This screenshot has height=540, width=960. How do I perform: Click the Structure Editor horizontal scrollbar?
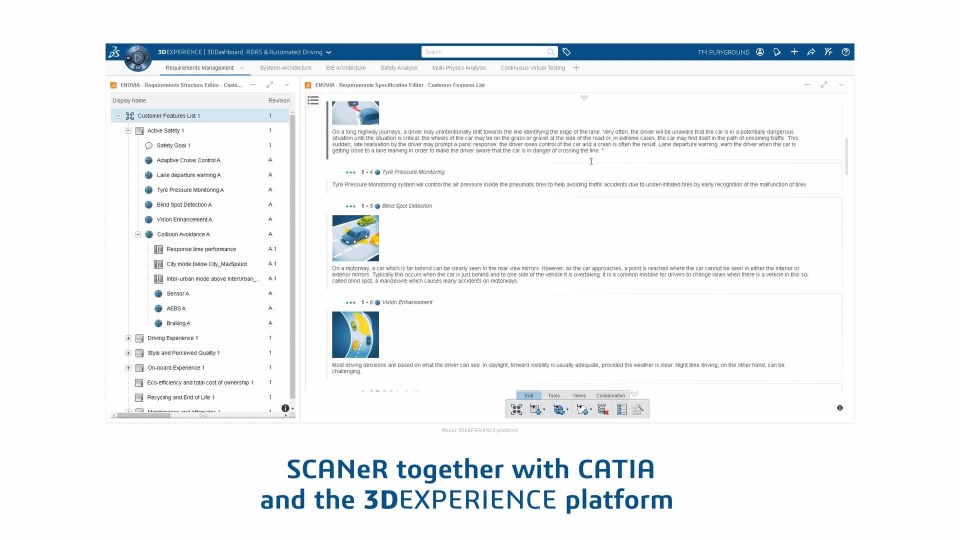144,416
